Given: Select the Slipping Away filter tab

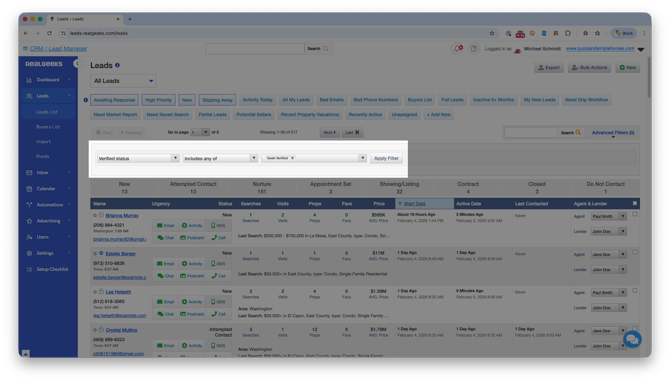Looking at the screenshot, I should [217, 100].
